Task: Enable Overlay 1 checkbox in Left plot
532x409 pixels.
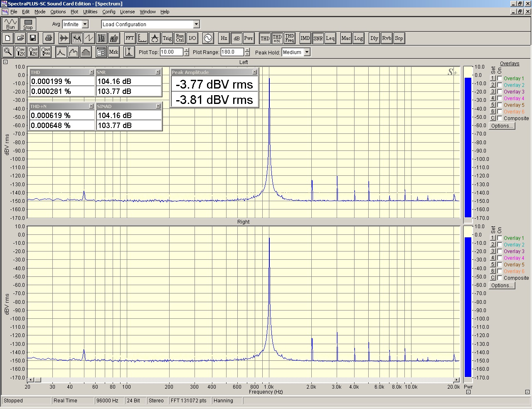Action: coord(500,79)
